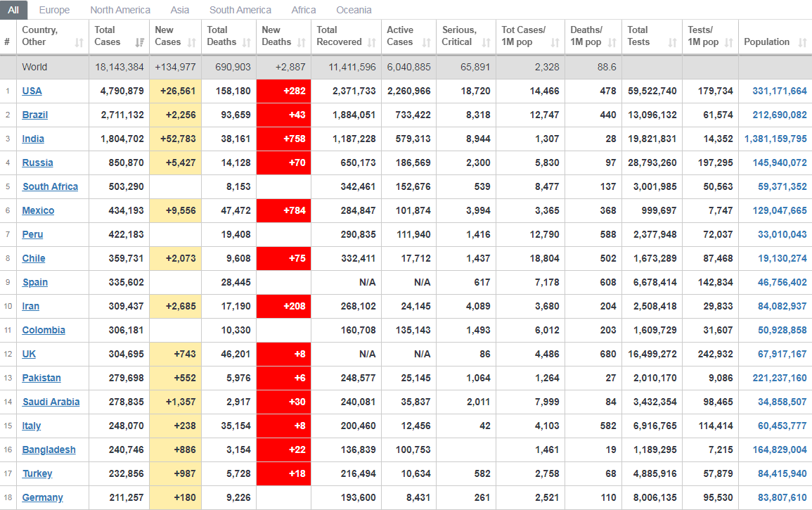
Task: Sort by Tests/1M pop arrow icon
Action: (x=728, y=42)
